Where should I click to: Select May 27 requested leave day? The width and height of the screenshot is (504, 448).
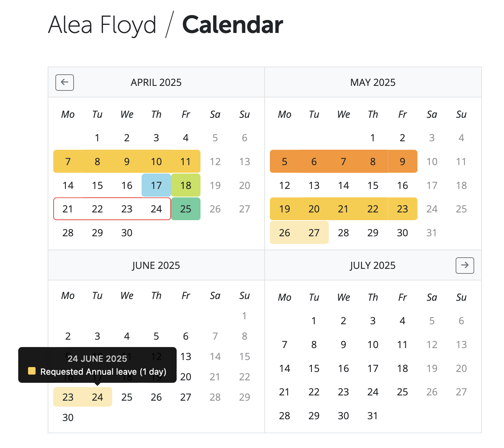pyautogui.click(x=314, y=232)
